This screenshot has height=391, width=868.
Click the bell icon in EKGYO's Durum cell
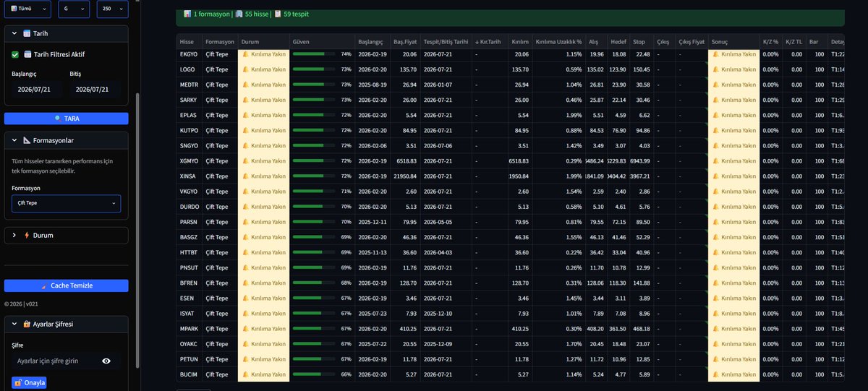point(245,54)
